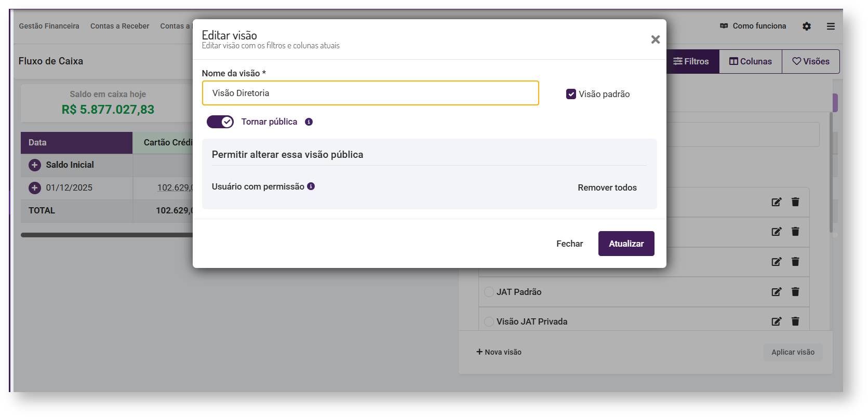
Task: Expand the Saldo Inicial row
Action: point(35,165)
